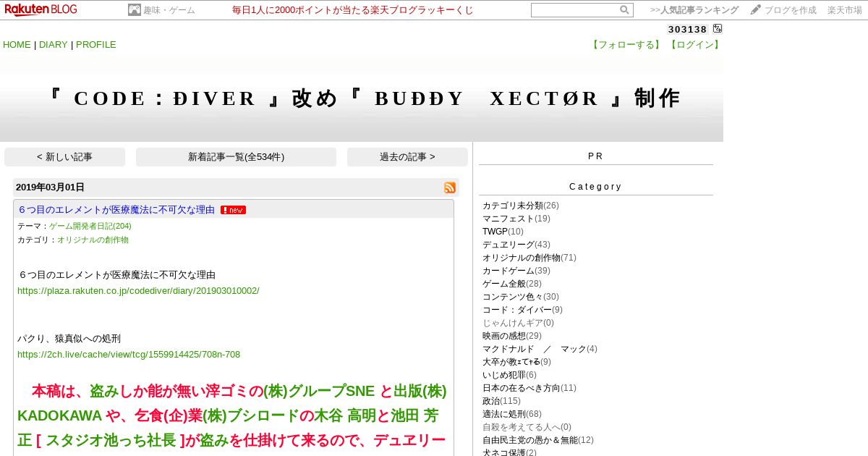Open the plaza.rakuten.co.jp diary URL link
Viewport: 868px width, 456px height.
pos(138,291)
